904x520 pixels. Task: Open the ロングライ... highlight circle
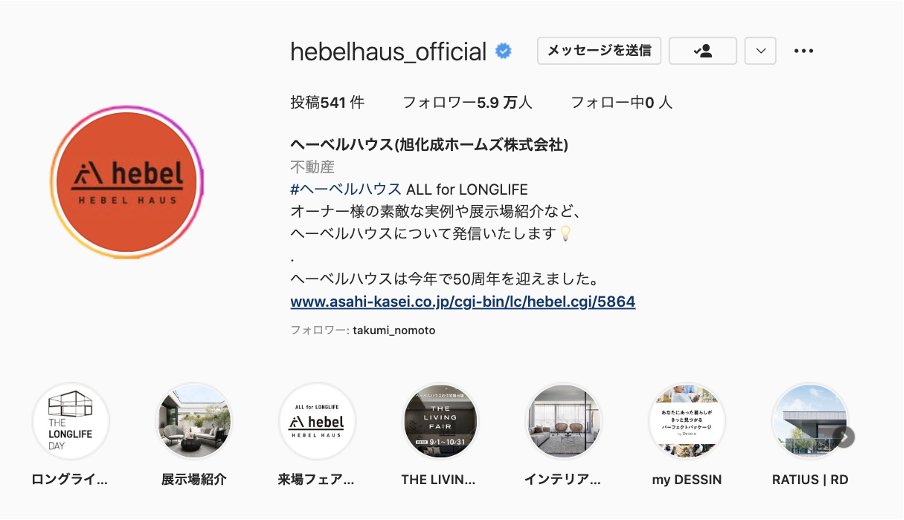pos(70,421)
